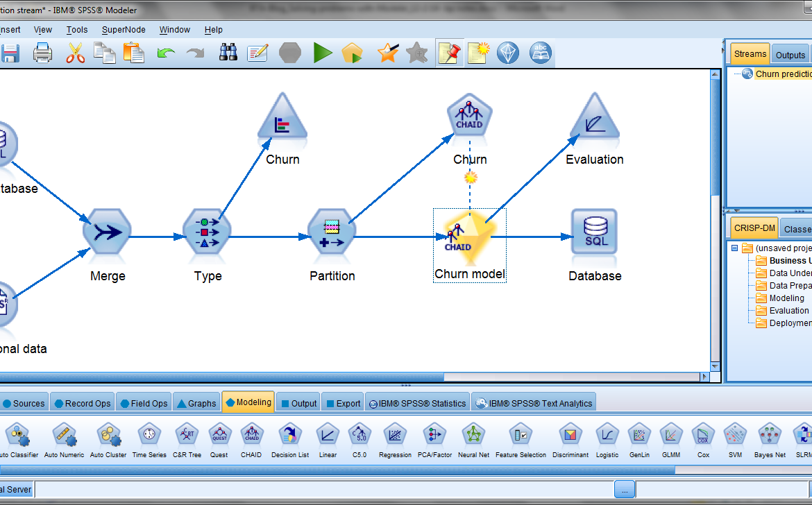Image resolution: width=812 pixels, height=505 pixels.
Task: Click the blue diamond globe toolbar icon
Action: tap(508, 53)
